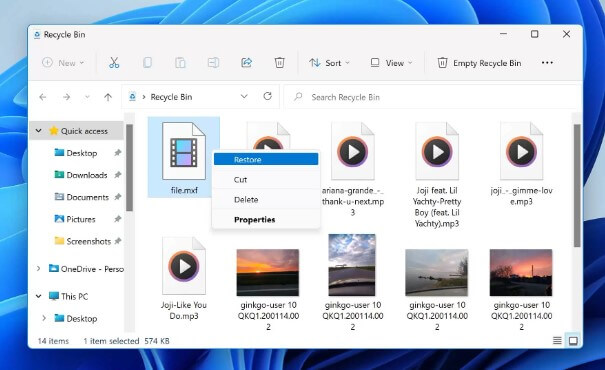The height and width of the screenshot is (370, 605).
Task: Go back with the back arrow
Action: (43, 97)
